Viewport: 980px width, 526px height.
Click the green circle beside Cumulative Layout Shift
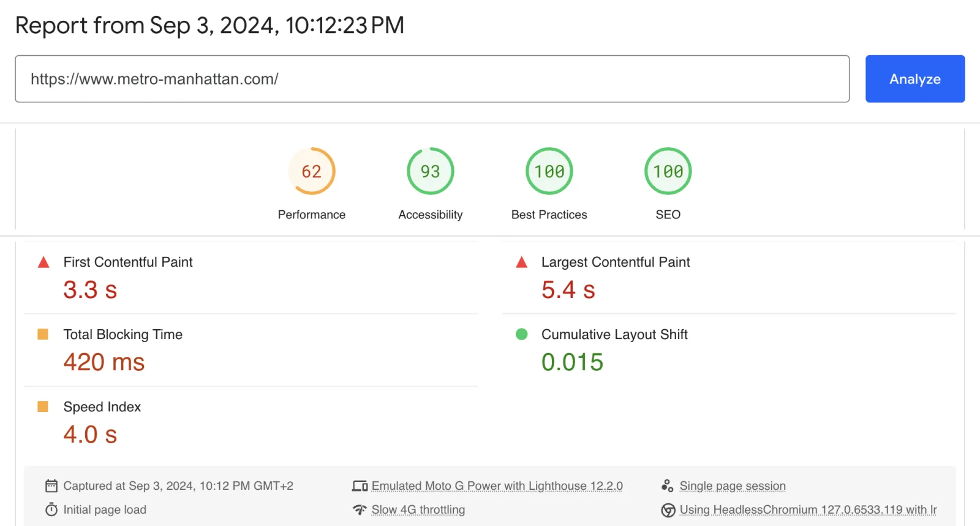(521, 334)
